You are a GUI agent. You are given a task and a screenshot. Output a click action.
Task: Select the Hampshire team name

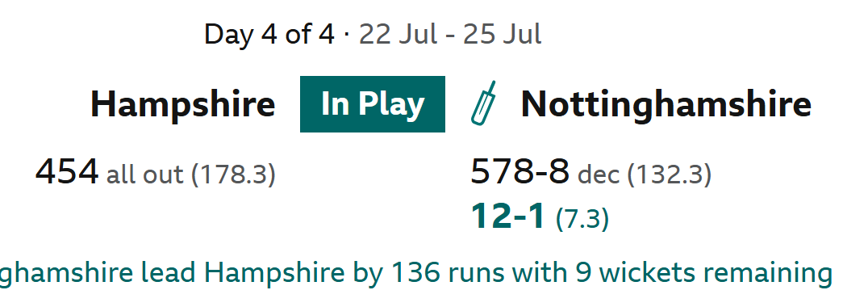click(182, 104)
